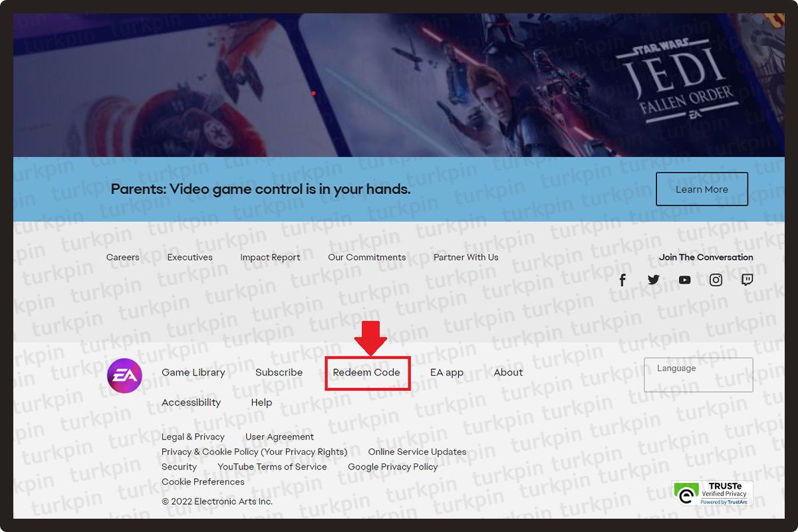The width and height of the screenshot is (798, 532).
Task: Open the EA Instagram icon
Action: pos(716,280)
